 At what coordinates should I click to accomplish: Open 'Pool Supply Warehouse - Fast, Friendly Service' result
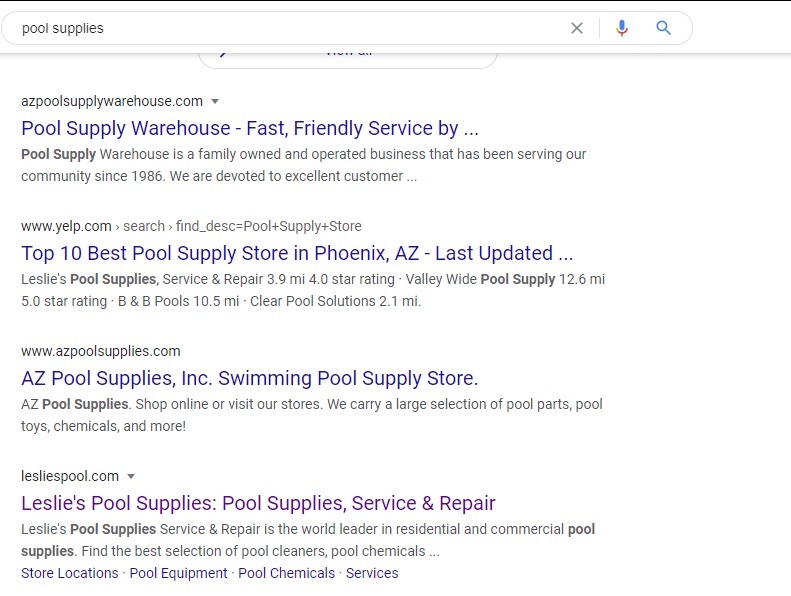[x=250, y=128]
